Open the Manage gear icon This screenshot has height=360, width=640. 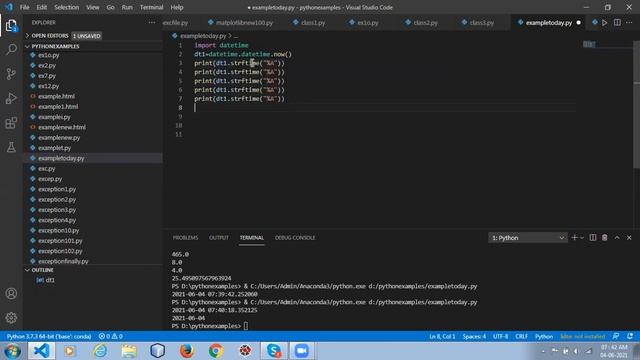coord(11,318)
